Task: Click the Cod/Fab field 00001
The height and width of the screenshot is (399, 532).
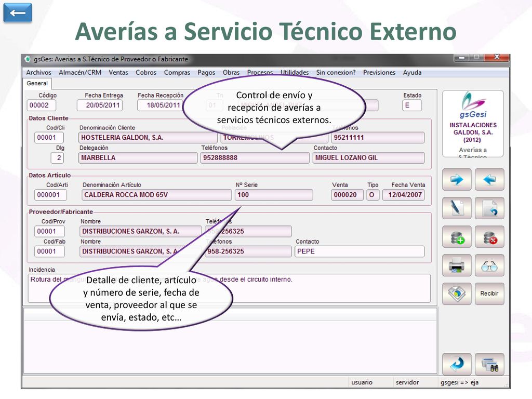Action: pyautogui.click(x=49, y=251)
